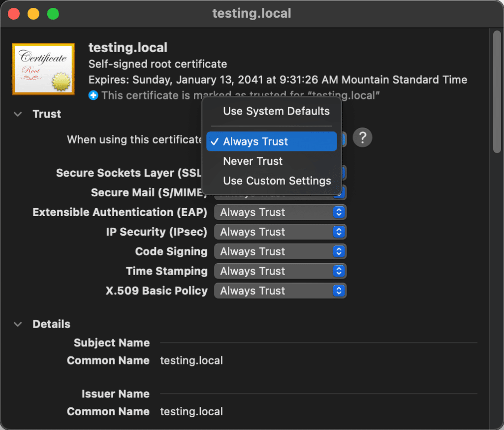Click the blue plus trusted badge icon

pyautogui.click(x=94, y=95)
